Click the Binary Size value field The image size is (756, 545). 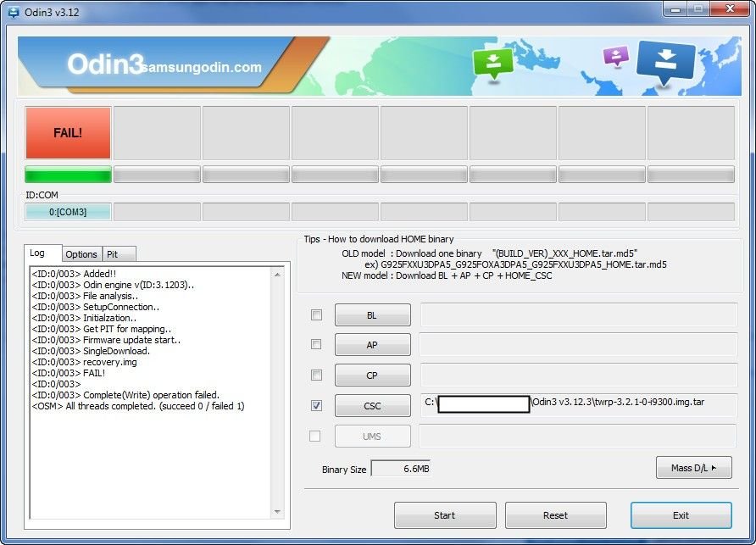click(401, 469)
